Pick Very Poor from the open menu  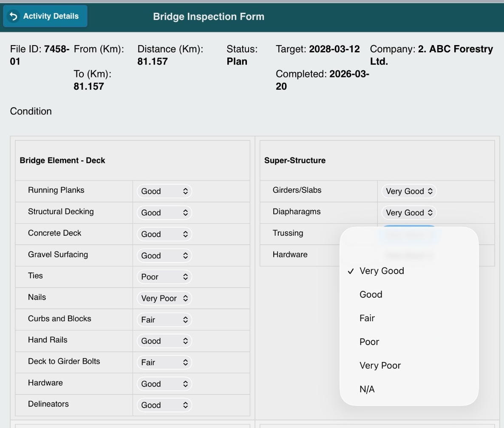click(x=380, y=365)
